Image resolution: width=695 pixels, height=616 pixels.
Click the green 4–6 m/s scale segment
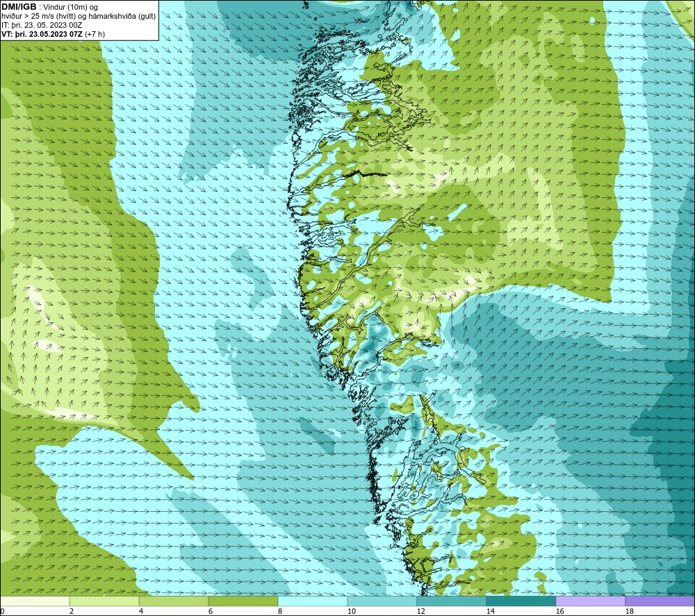(173, 601)
